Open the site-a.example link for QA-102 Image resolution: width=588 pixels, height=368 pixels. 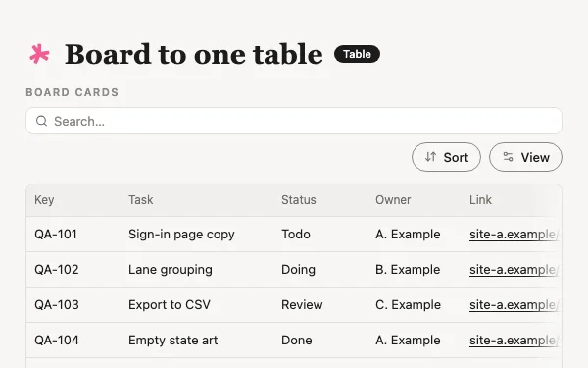(x=514, y=270)
